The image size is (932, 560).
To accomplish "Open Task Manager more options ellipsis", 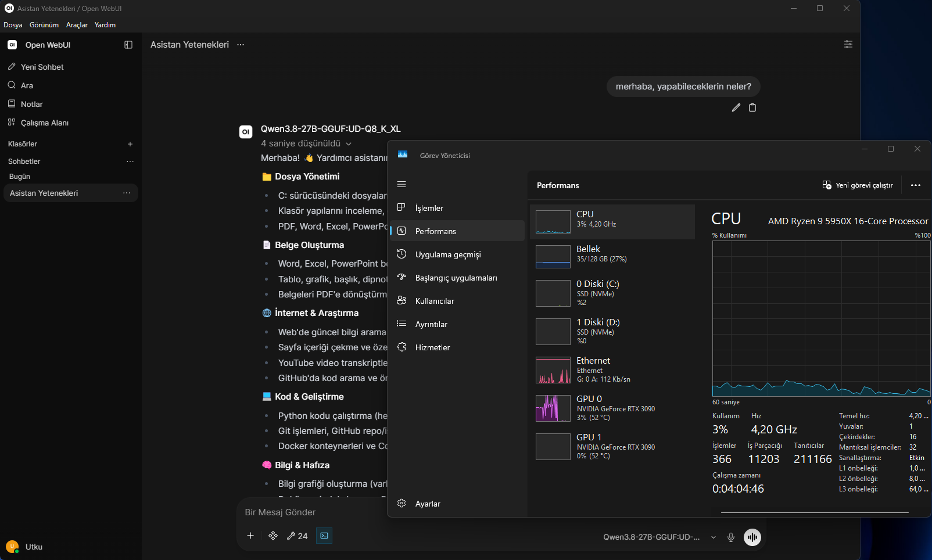I will pos(916,185).
